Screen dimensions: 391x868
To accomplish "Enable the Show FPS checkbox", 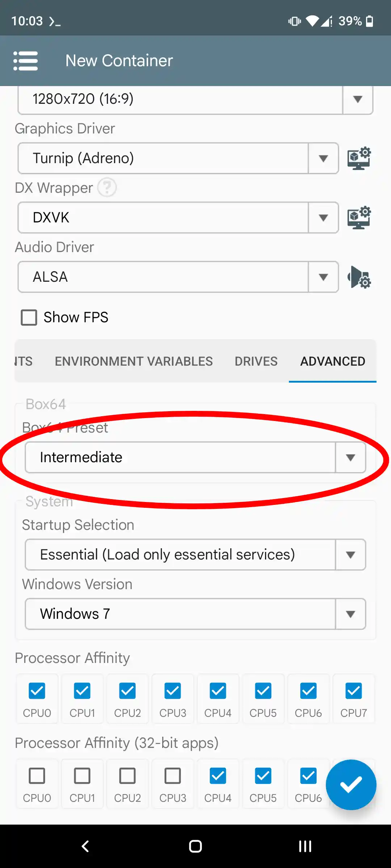I will [x=29, y=318].
